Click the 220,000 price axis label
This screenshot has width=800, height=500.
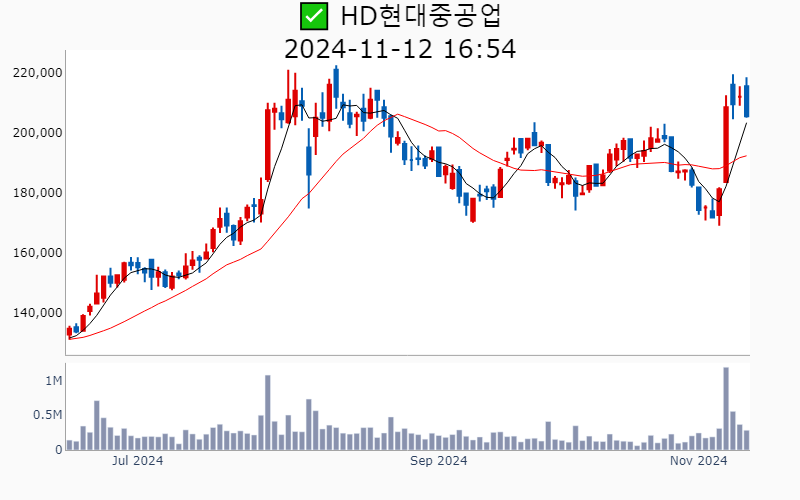pyautogui.click(x=37, y=72)
